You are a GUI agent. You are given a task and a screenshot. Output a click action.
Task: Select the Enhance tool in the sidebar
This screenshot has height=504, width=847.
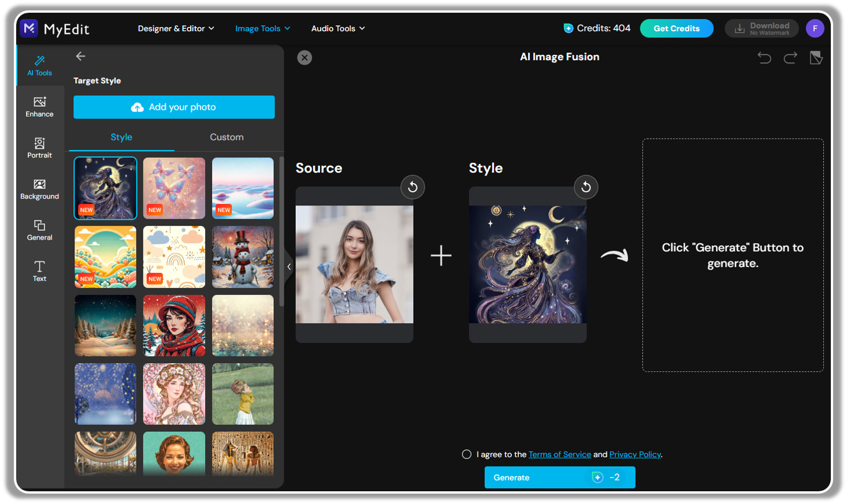39,106
